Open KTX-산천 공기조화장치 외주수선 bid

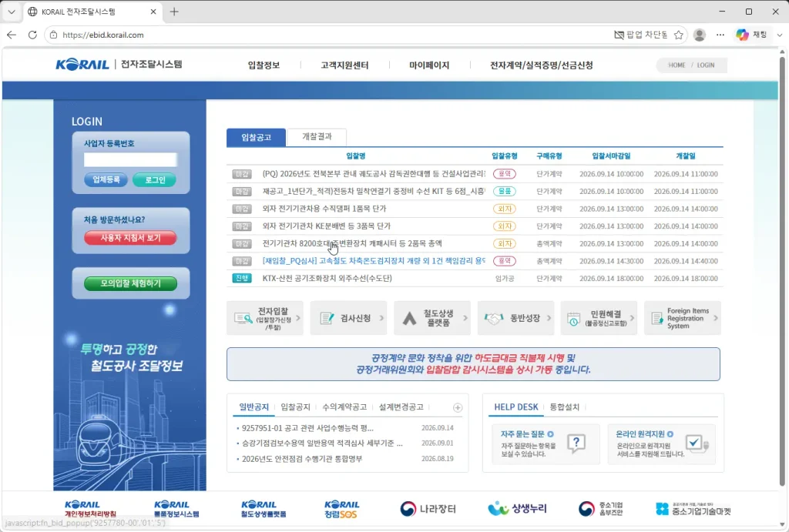tap(327, 278)
